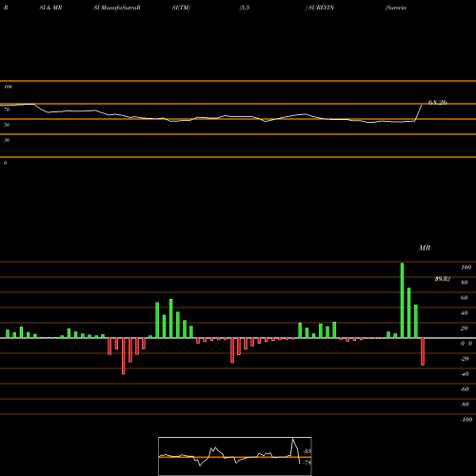
Task: Click the 'SI & MR' header text
Action: point(50,8)
